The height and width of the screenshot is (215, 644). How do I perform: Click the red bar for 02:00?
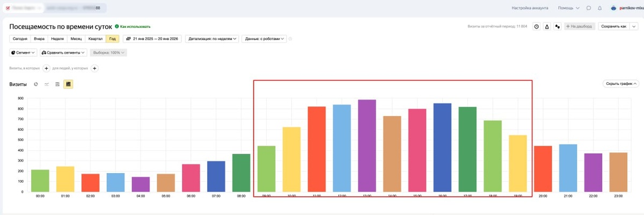pyautogui.click(x=90, y=183)
